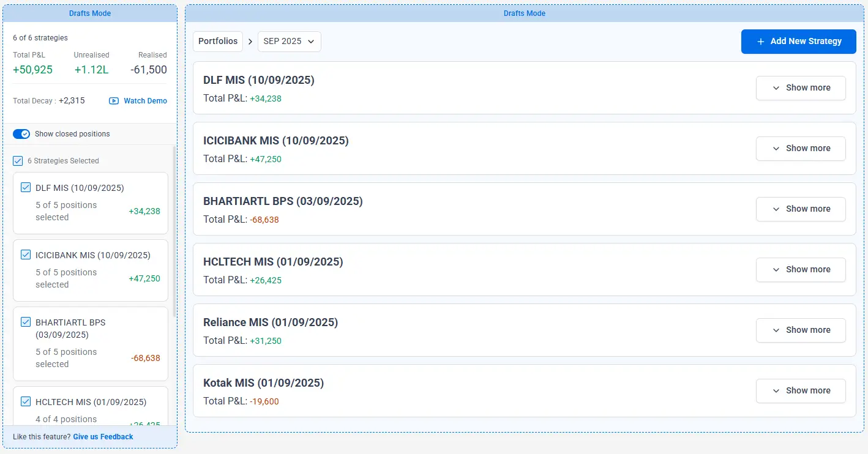Expand BHARTIARTL BPS card with Show more
Viewport: 868px width, 454px height.
(801, 209)
